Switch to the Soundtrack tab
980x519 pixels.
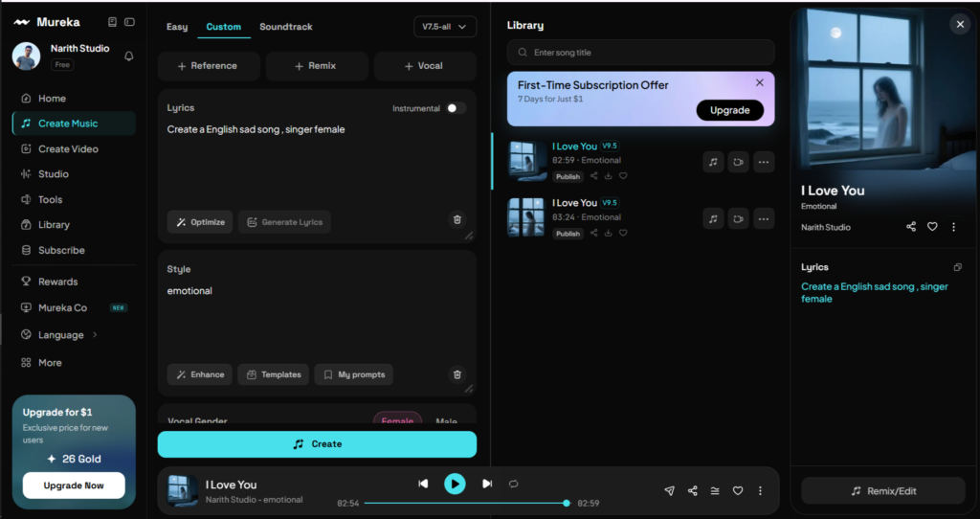pyautogui.click(x=286, y=27)
